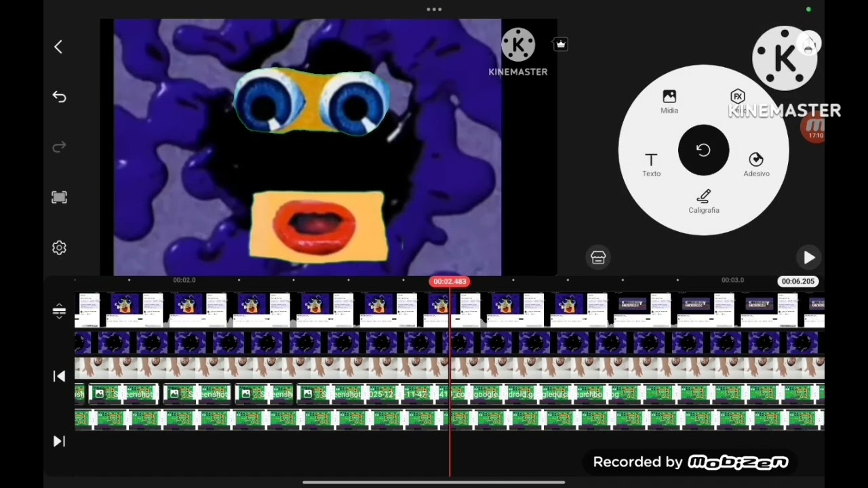This screenshot has width=868, height=488.
Task: Tap the crown icon beside the preview watermark
Action: (560, 44)
